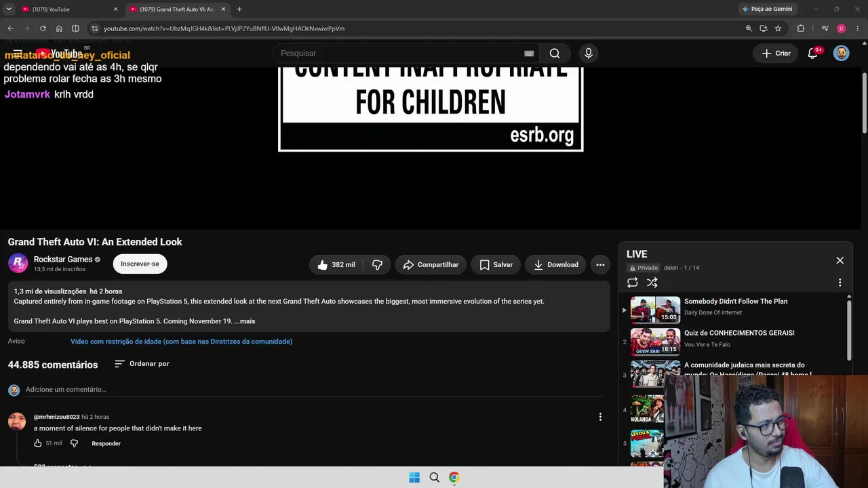Viewport: 868px width, 488px height.
Task: Open the Chrome profile avatar D
Action: point(841,28)
